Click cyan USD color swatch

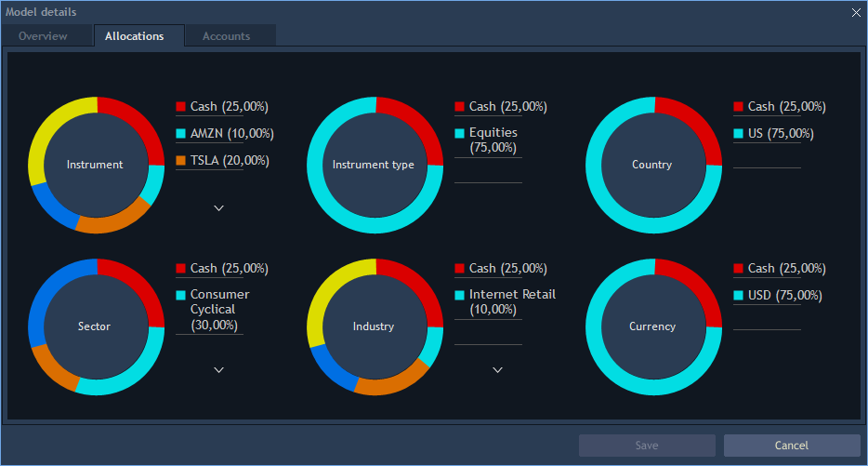point(738,296)
